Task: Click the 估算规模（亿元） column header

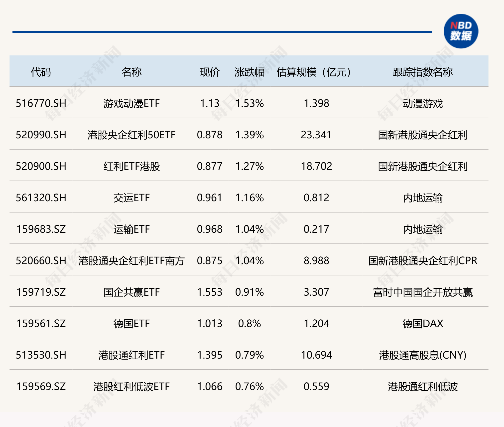Action: coord(316,72)
